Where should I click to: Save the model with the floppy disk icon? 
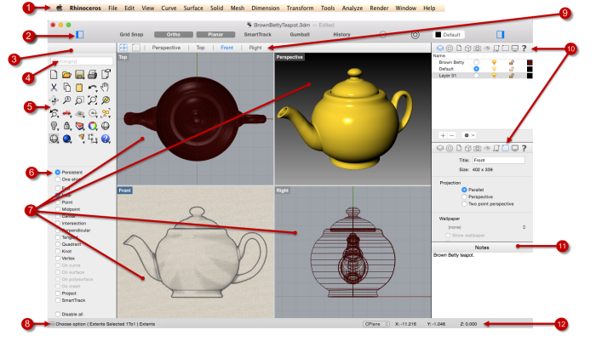coord(79,75)
